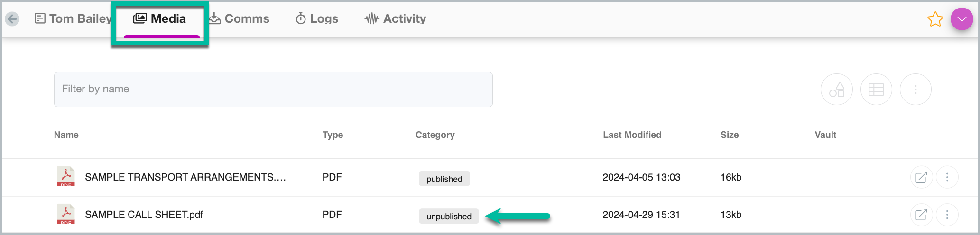This screenshot has width=980, height=235.
Task: Click the published category badge
Action: [444, 179]
